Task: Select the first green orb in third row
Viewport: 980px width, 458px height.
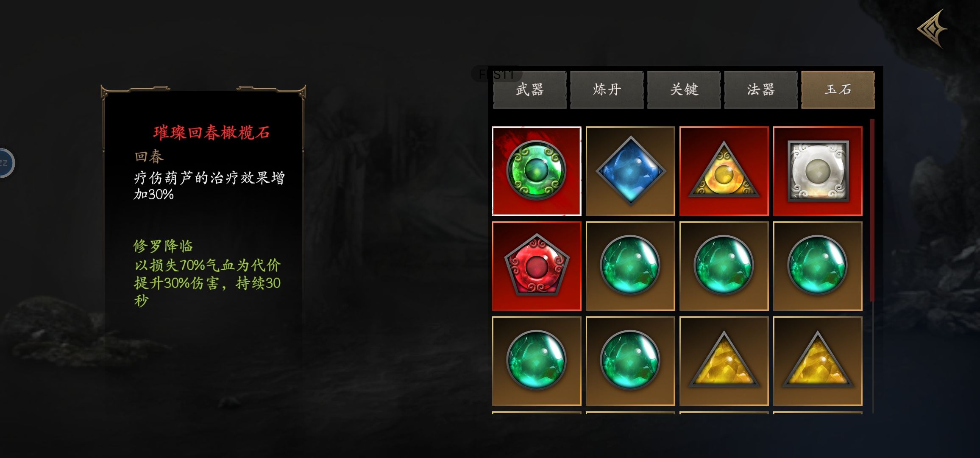Action: click(x=537, y=361)
